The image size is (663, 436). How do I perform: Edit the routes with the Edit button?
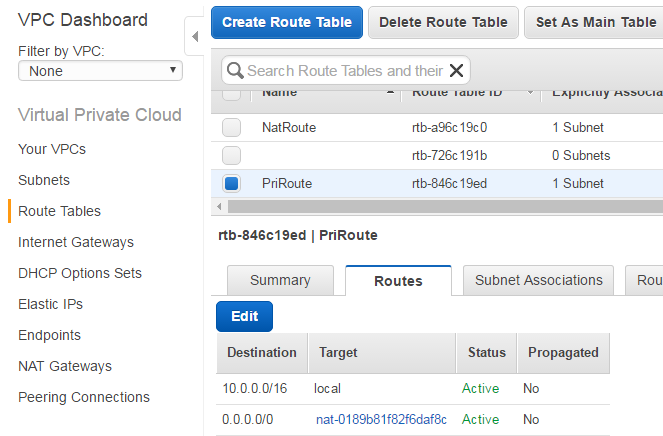point(244,316)
